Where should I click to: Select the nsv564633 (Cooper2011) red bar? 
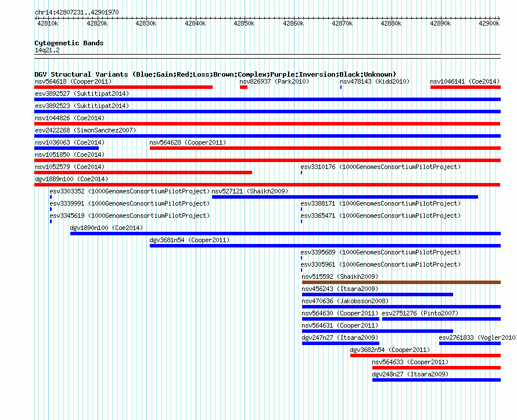click(x=436, y=368)
